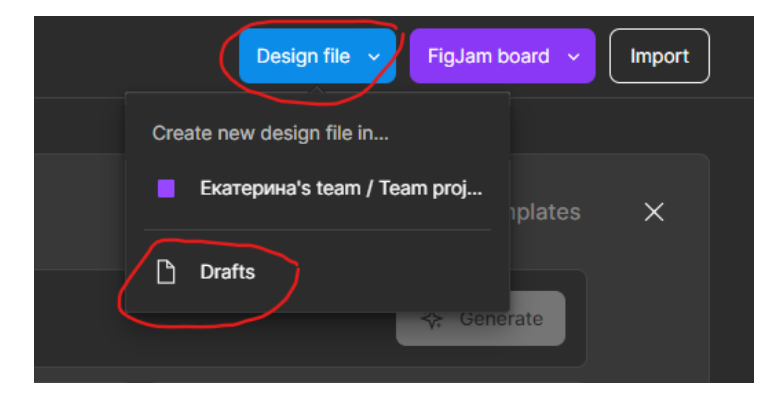
Task: Click the empty dropdown area right of Drafts
Action: (400, 272)
